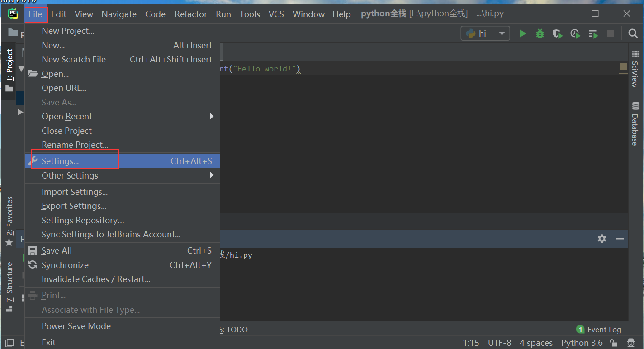The height and width of the screenshot is (349, 644).
Task: Run the hi configuration with the green play button
Action: point(522,33)
